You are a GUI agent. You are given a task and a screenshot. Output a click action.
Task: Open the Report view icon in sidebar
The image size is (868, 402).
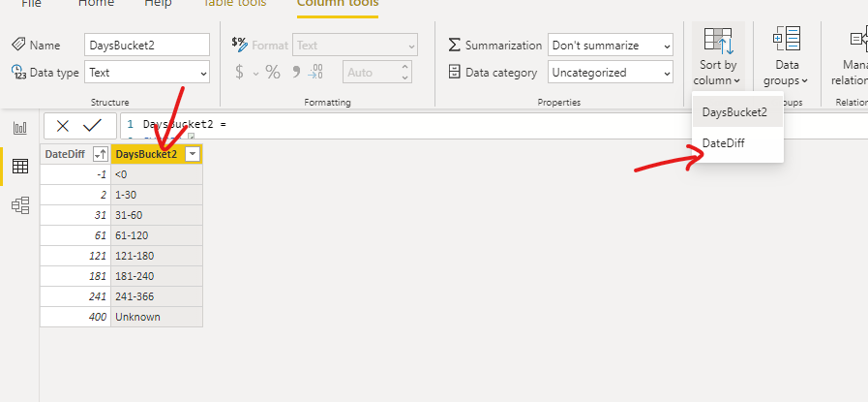tap(20, 128)
